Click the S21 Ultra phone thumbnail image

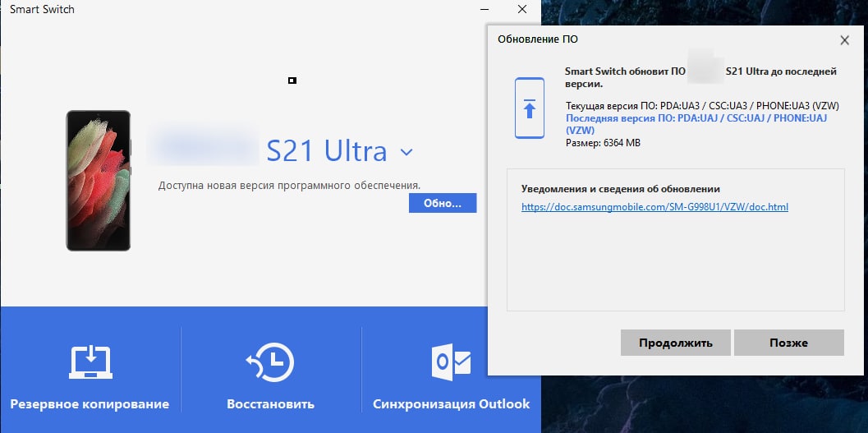[x=99, y=181]
